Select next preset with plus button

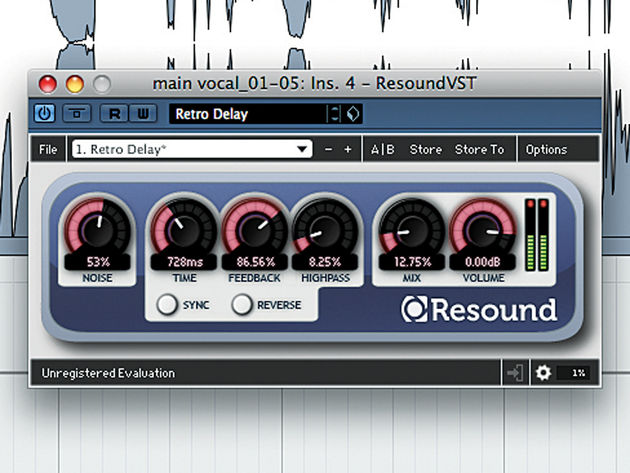348,149
